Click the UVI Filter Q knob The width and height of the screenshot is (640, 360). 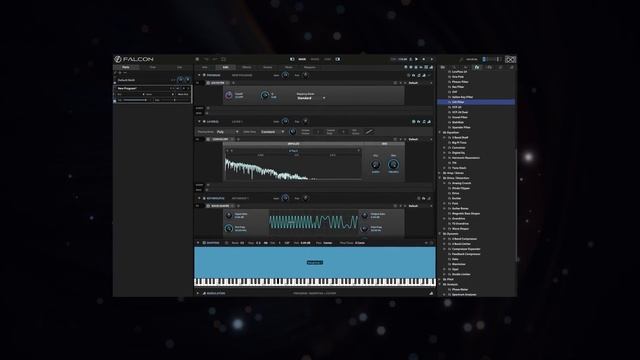(x=265, y=95)
